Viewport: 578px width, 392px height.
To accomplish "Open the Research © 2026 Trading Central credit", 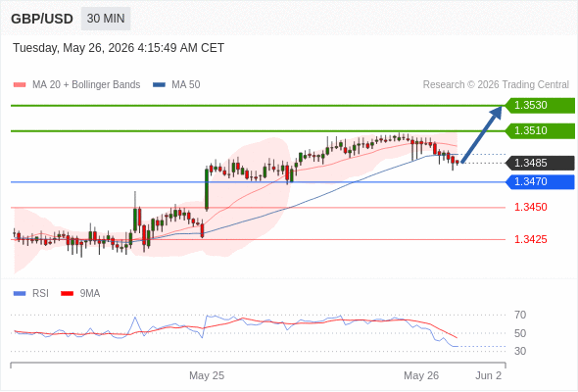I will [496, 85].
